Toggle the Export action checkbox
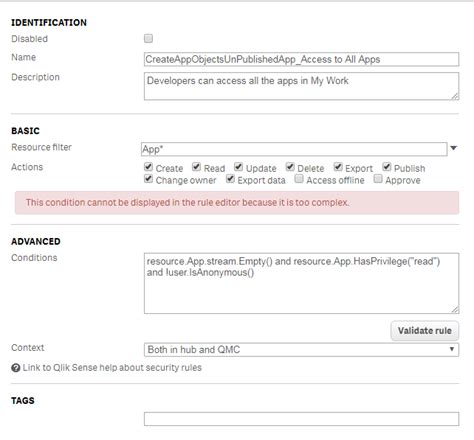This screenshot has width=474, height=440. pos(338,167)
